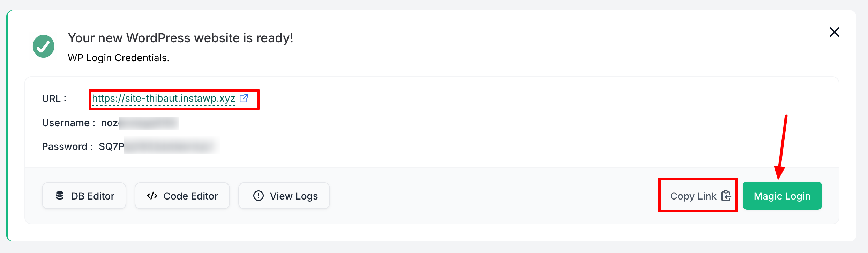This screenshot has height=253, width=868.
Task: Click the partially blurred username value
Action: click(x=140, y=123)
